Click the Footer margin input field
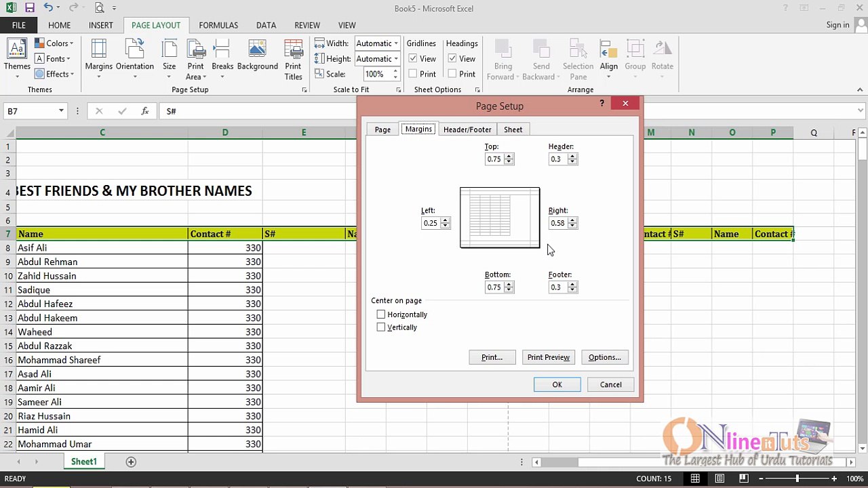 tap(557, 287)
